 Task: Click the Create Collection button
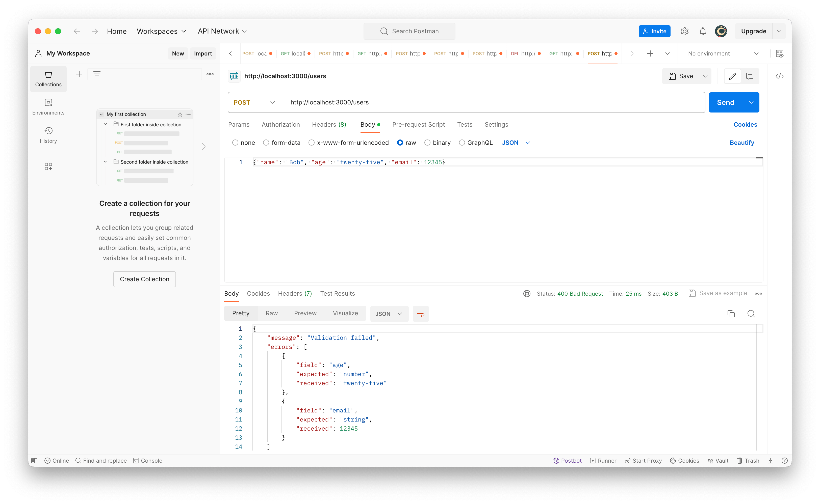144,279
